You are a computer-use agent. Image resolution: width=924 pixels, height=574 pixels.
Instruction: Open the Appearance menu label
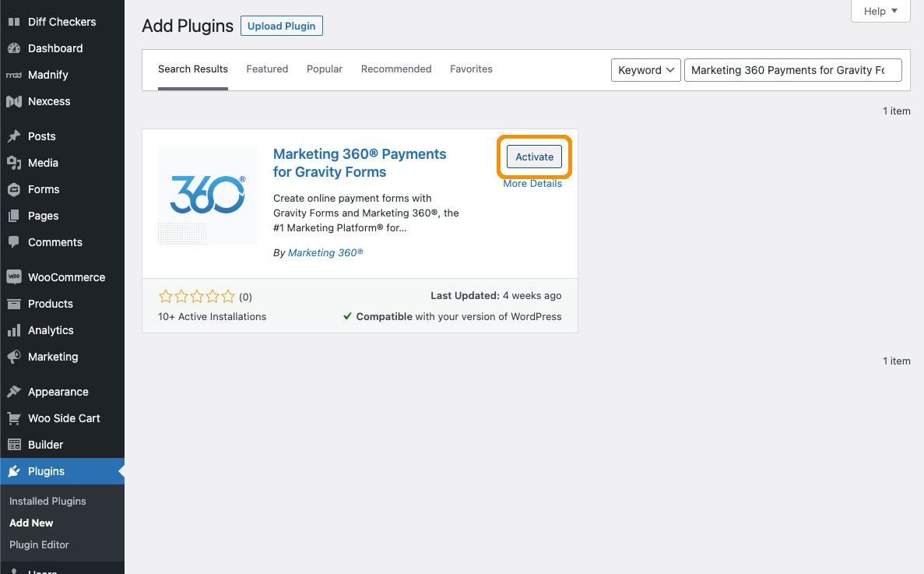[58, 392]
